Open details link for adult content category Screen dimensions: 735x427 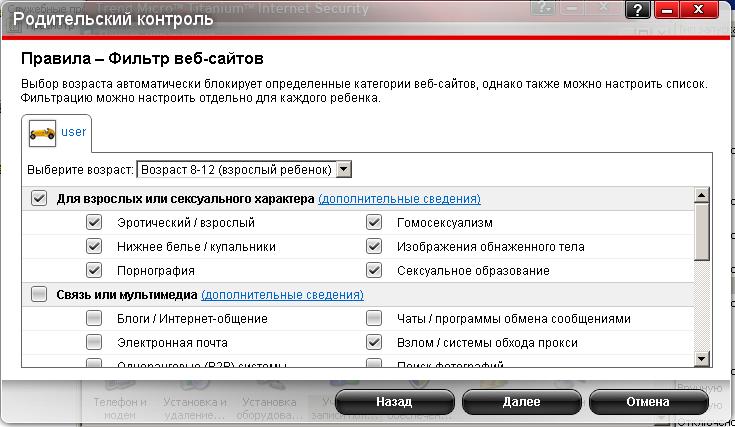tap(399, 199)
